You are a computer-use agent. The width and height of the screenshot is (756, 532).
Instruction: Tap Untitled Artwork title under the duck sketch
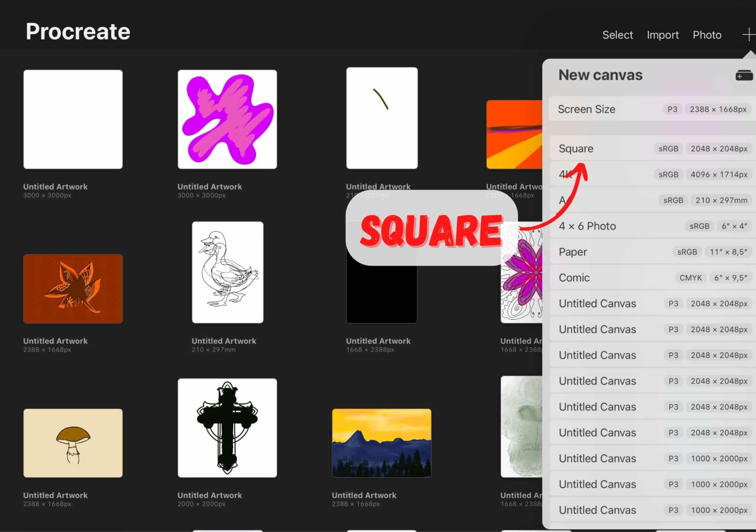pyautogui.click(x=224, y=341)
